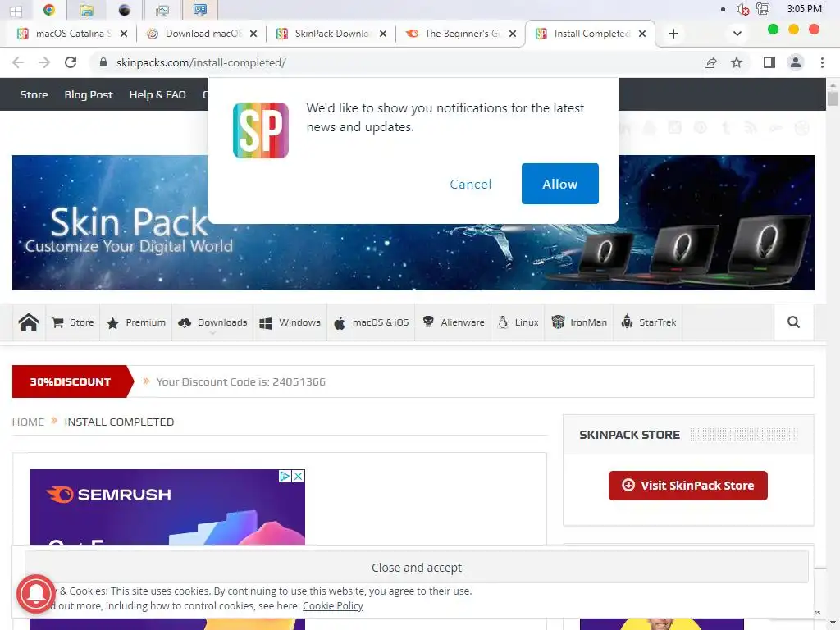Click the address bar URL
Viewport: 840px width, 630px height.
(x=201, y=62)
